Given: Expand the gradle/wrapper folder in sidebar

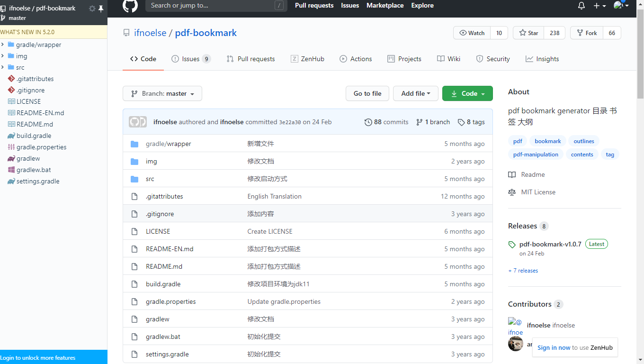Looking at the screenshot, I should click(3, 45).
